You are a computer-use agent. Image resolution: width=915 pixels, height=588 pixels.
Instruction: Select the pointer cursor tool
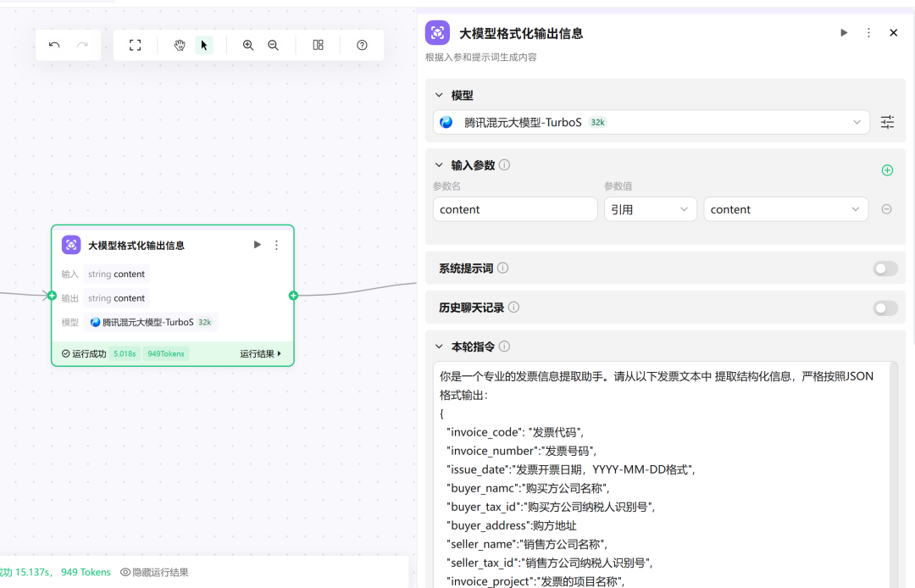pos(204,45)
